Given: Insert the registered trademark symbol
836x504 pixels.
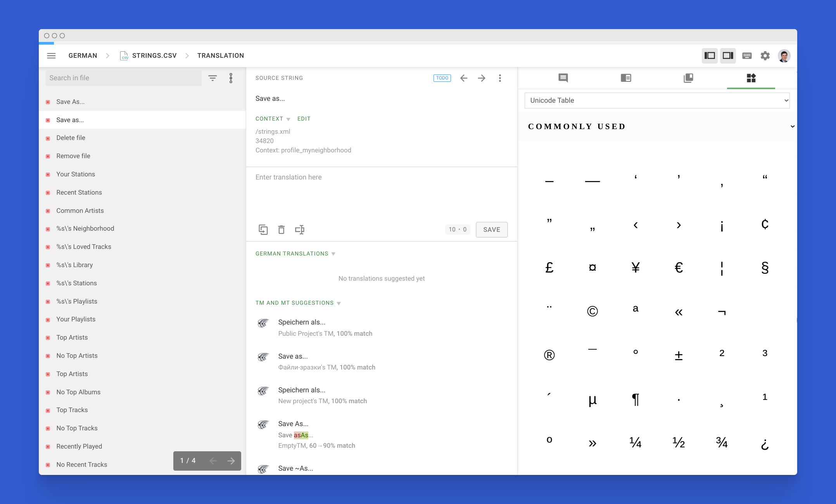Looking at the screenshot, I should pos(549,355).
